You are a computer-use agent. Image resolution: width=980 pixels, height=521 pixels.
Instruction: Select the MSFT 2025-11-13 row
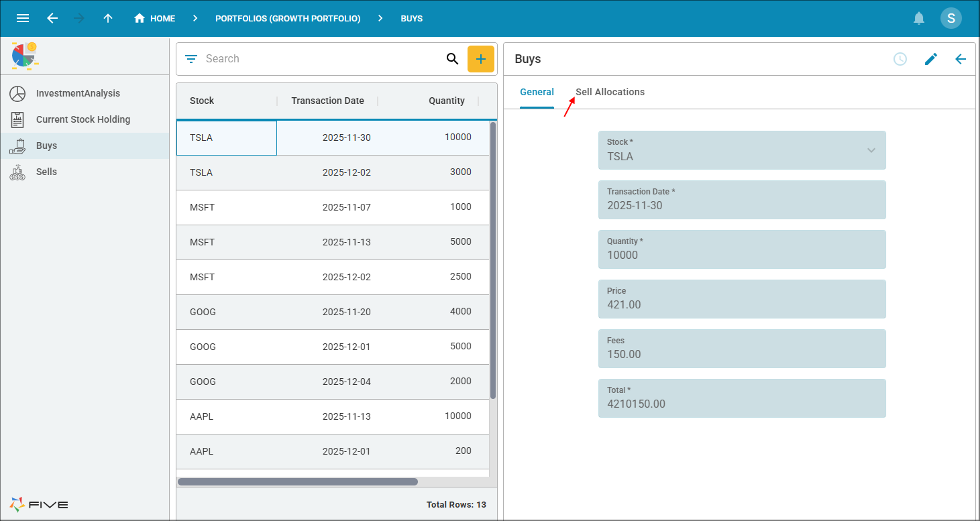(333, 242)
